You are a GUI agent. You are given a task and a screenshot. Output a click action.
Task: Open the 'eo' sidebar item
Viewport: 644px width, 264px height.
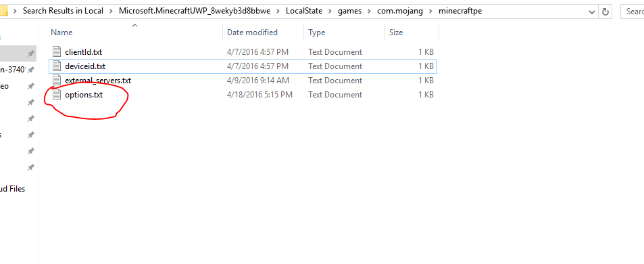(x=5, y=86)
